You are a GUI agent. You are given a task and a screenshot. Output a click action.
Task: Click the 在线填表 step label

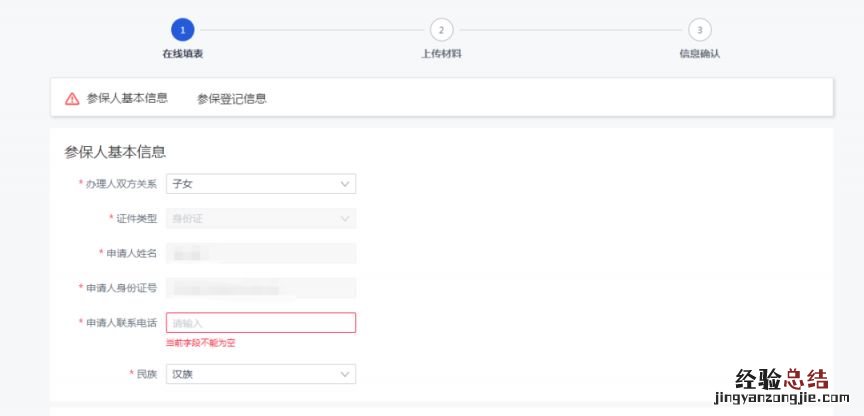coord(182,54)
